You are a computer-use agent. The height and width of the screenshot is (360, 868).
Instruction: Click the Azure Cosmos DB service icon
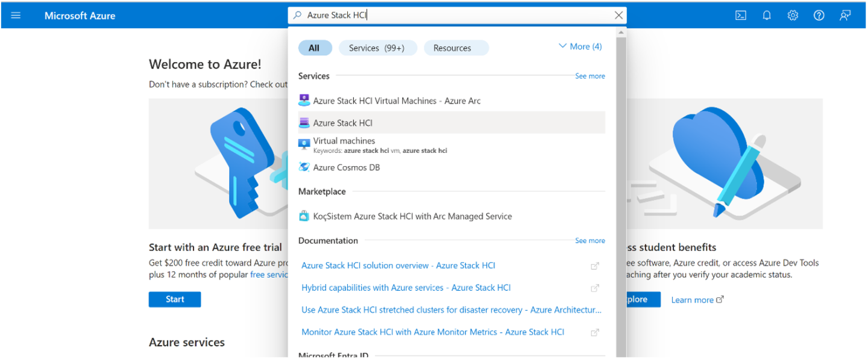point(305,167)
